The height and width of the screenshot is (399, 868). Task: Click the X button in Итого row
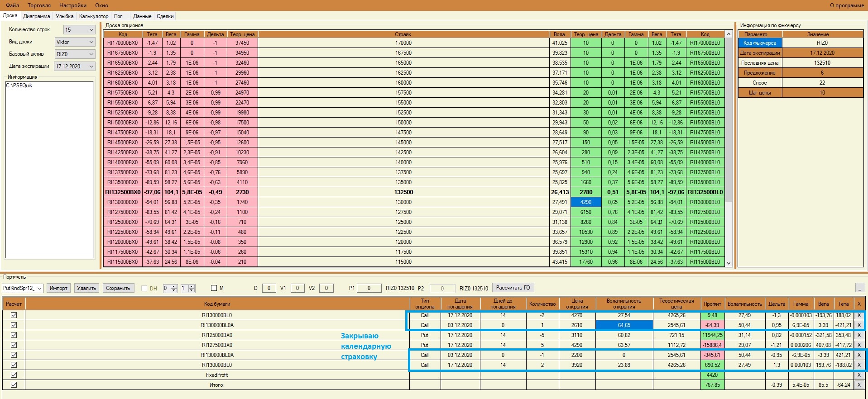pos(859,385)
